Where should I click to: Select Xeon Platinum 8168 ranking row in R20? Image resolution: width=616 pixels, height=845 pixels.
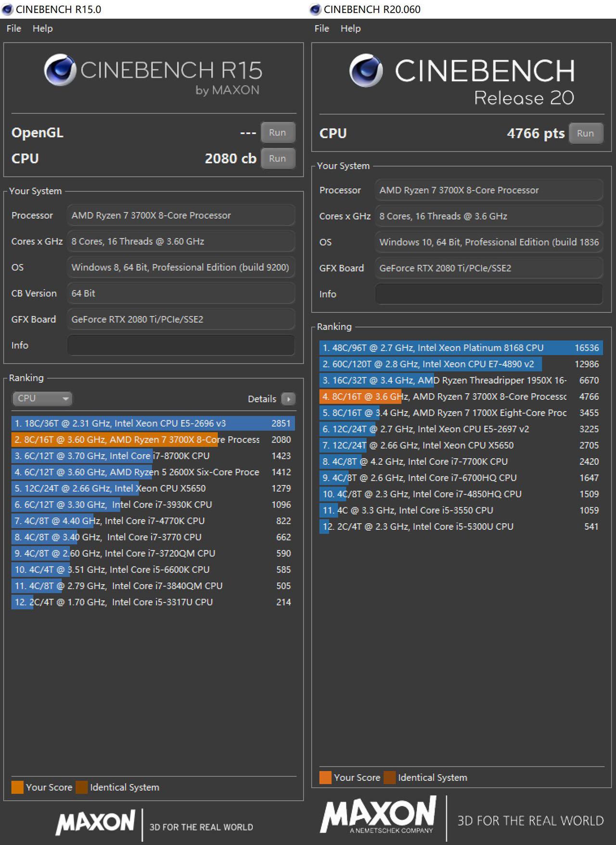point(461,348)
